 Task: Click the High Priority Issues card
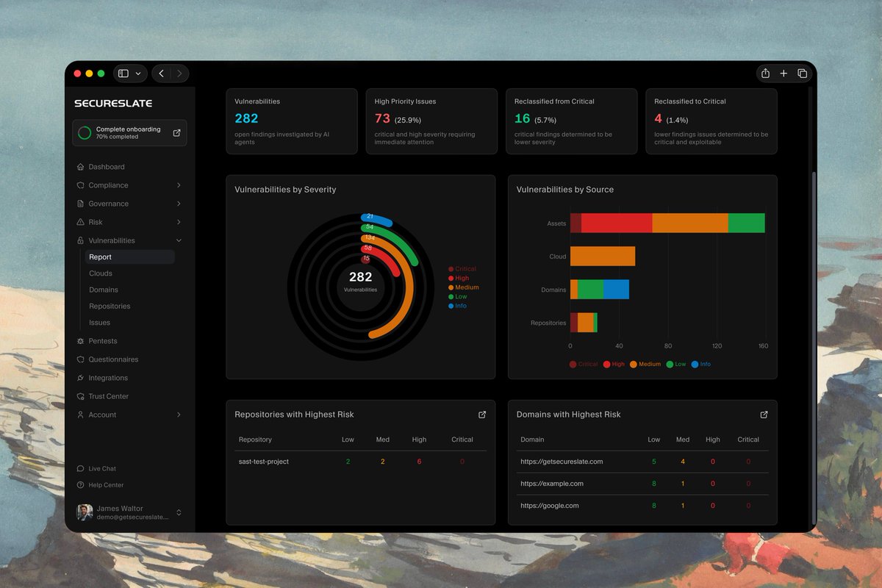[431, 121]
